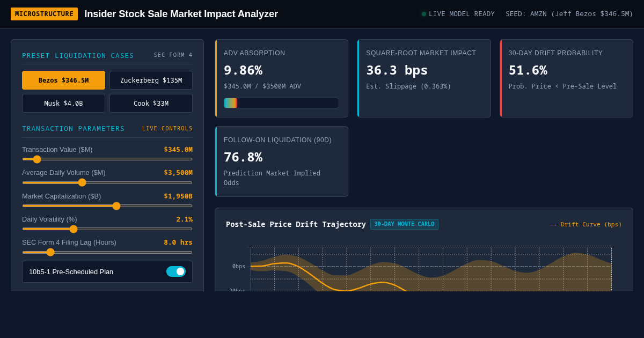Click the $345.0M transaction value readout
Screen dimensions: 644x338
[x=178, y=150]
